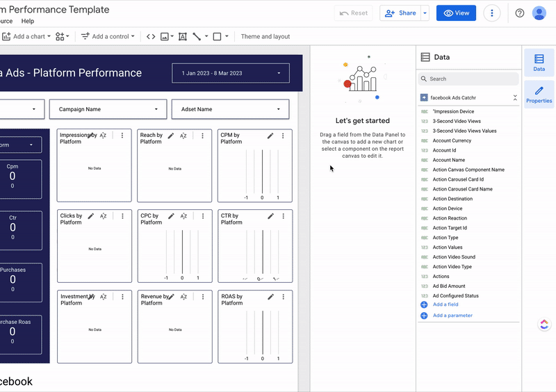Switch to the Properties panel tab
Image resolution: width=556 pixels, height=392 pixels.
point(539,93)
